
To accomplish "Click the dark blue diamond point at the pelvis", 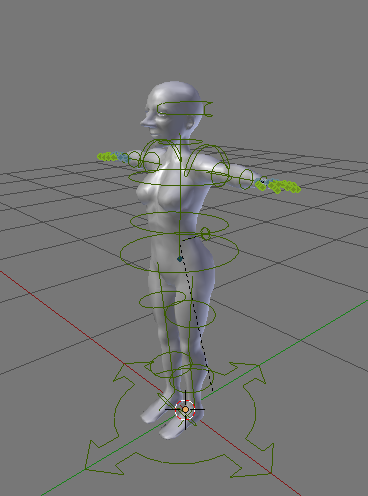I will tap(180, 259).
